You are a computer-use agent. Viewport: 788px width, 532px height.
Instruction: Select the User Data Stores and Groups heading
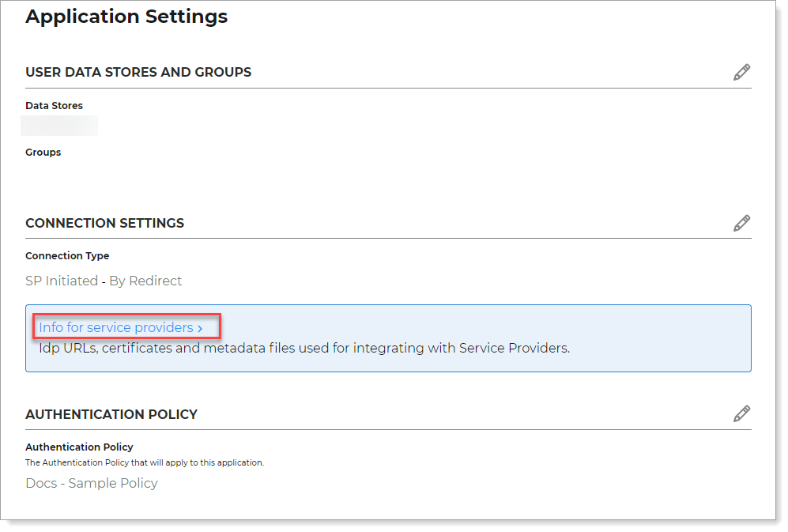click(x=138, y=72)
